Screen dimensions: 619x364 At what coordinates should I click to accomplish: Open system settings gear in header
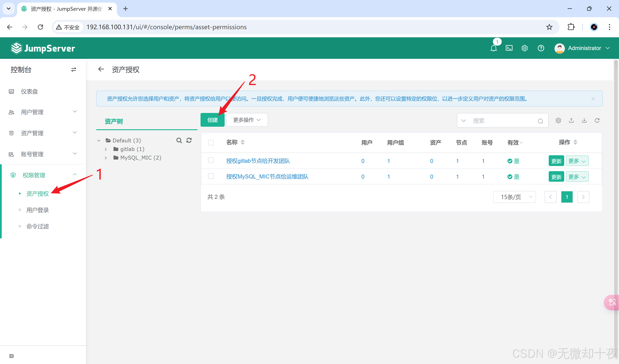524,48
